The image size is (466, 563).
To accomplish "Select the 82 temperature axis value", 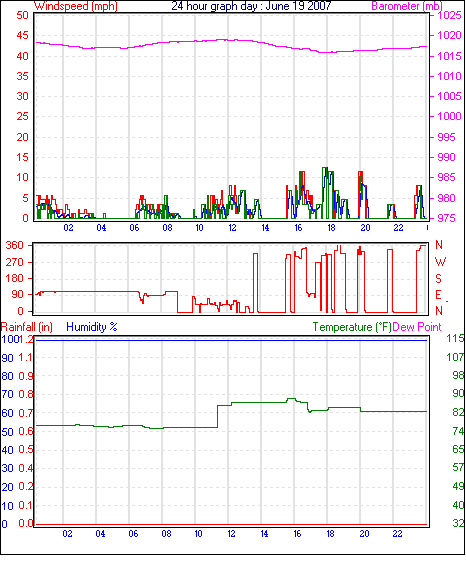I will click(x=458, y=412).
